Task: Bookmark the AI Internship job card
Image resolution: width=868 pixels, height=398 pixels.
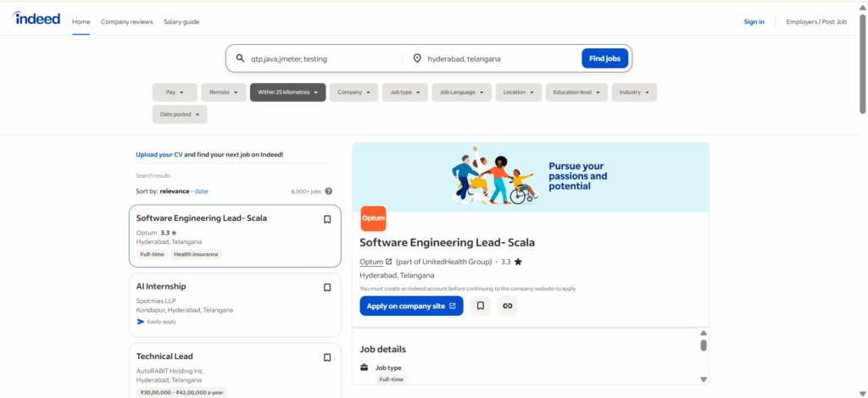Action: click(327, 287)
